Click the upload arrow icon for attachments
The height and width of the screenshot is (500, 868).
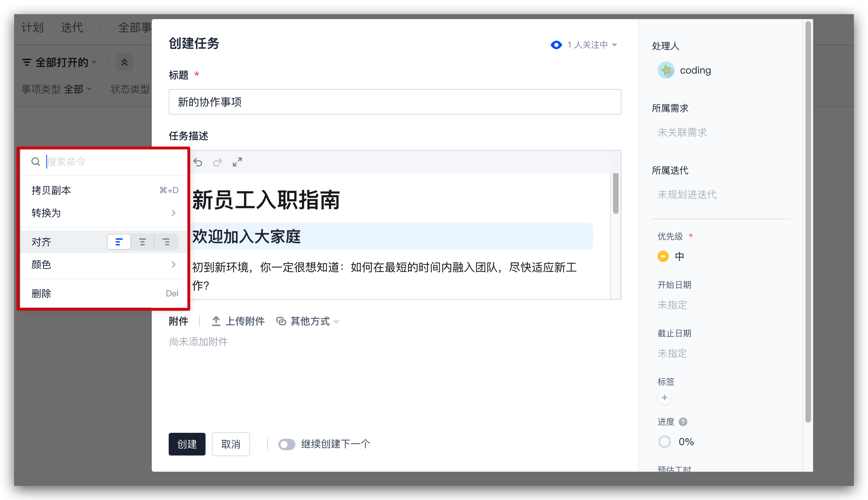pyautogui.click(x=216, y=321)
